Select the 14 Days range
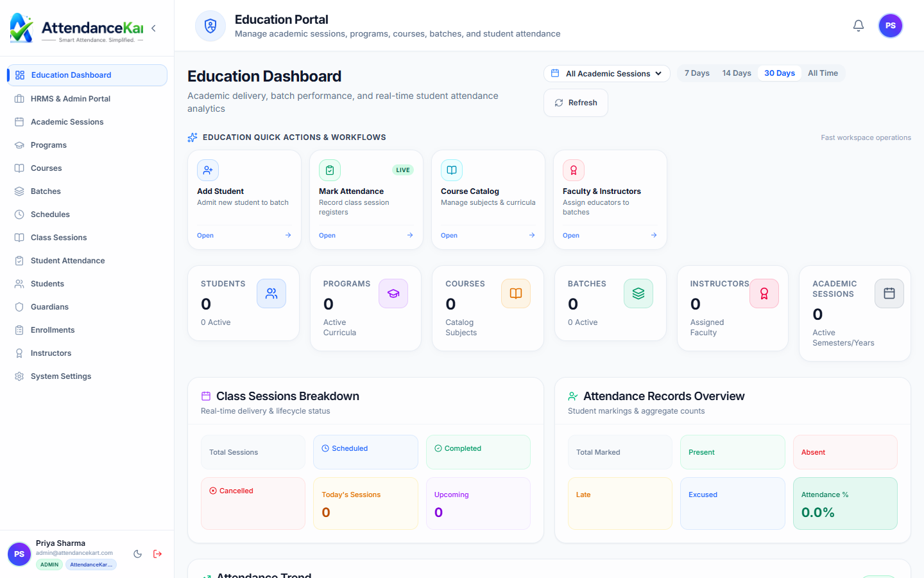The image size is (924, 578). tap(737, 73)
